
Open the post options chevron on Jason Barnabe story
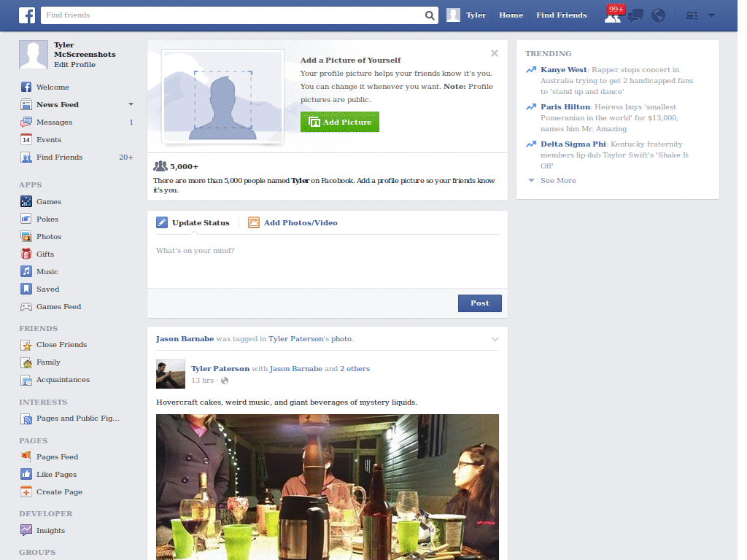click(x=495, y=340)
